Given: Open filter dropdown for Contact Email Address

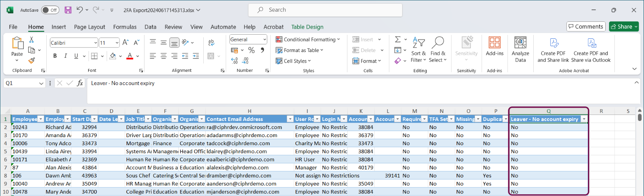Looking at the screenshot, I should tap(290, 119).
